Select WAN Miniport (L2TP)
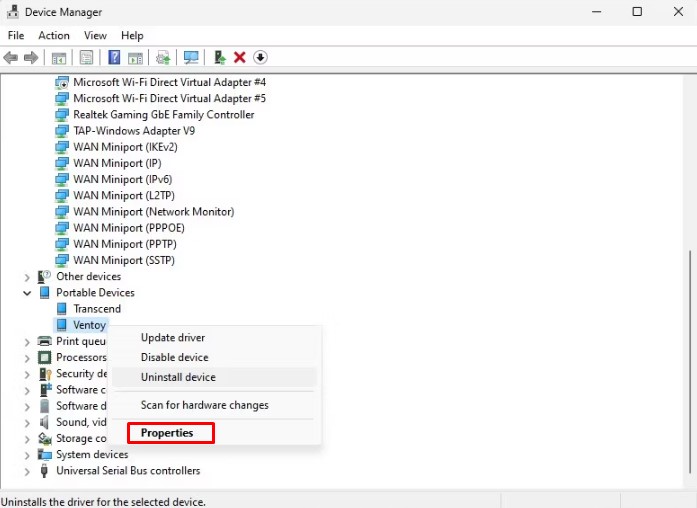697x508 pixels. click(124, 196)
